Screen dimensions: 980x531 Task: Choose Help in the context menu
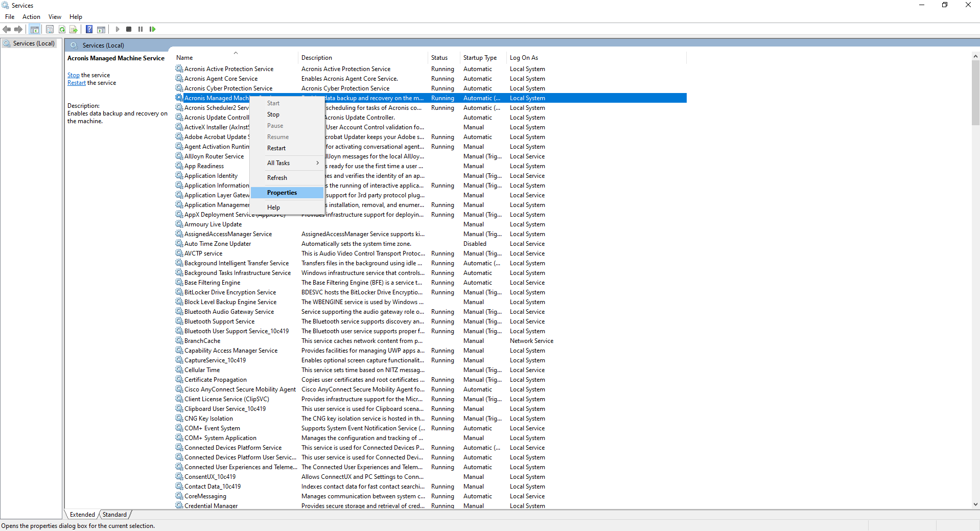tap(287, 207)
